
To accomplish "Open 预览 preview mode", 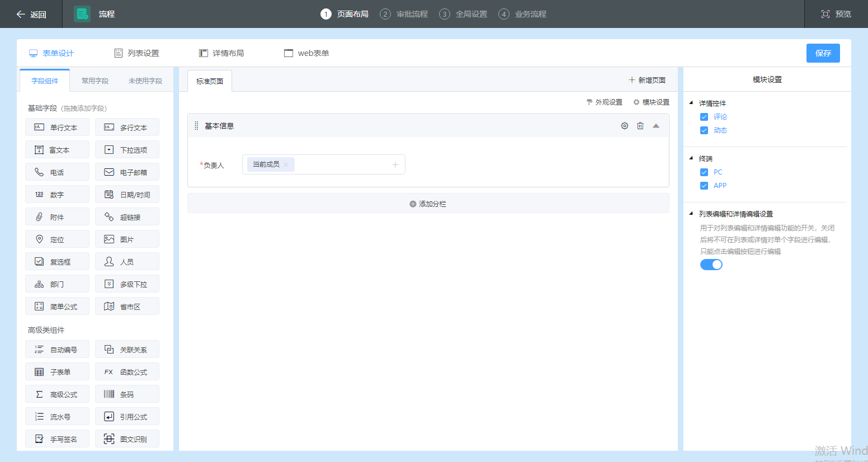I will tap(836, 14).
